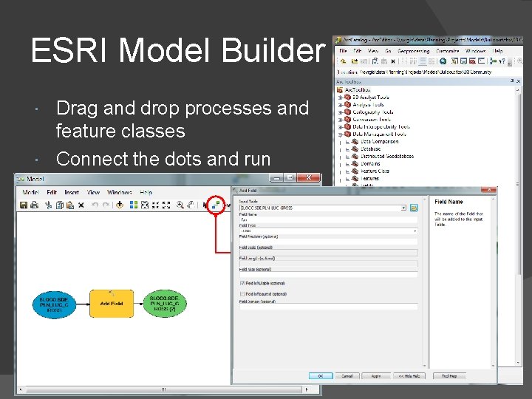Cut selection with the scissors icon
Viewport: 532px width, 399px height.
pos(48,205)
